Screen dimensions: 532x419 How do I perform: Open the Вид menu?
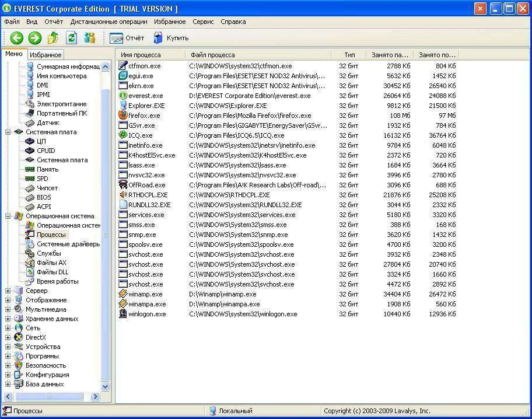[32, 22]
